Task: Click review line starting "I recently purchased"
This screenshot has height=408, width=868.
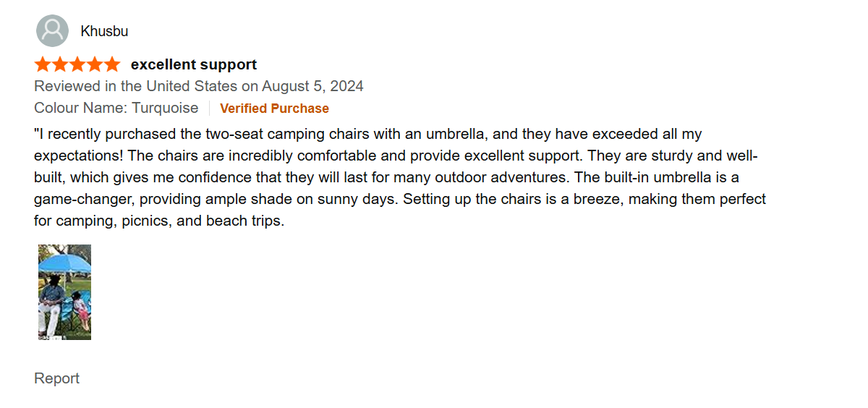Action: 367,134
